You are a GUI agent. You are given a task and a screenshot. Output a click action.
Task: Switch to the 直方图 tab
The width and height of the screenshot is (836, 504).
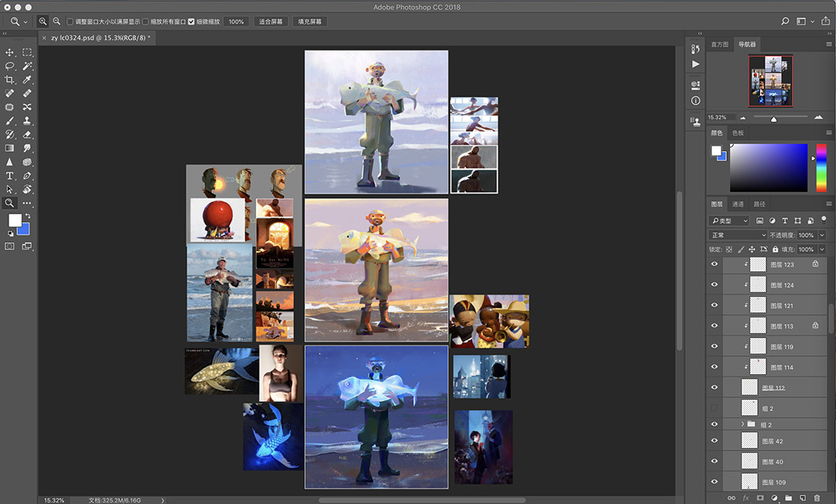[x=719, y=45]
